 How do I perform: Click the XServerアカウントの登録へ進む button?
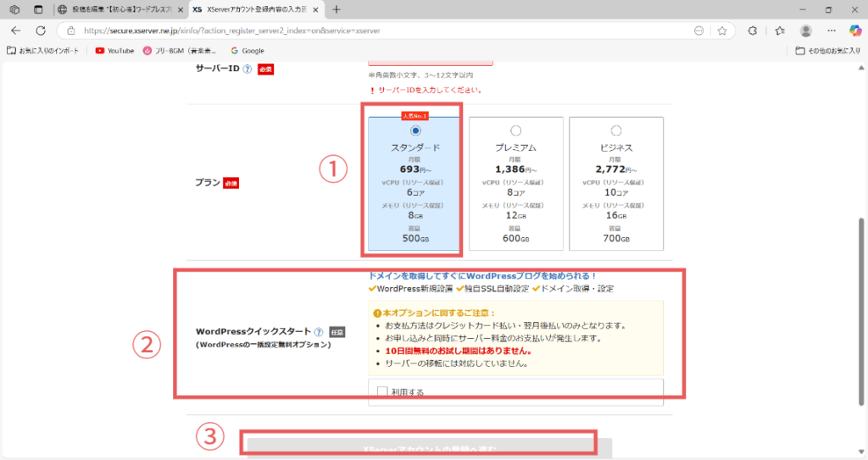pyautogui.click(x=430, y=448)
